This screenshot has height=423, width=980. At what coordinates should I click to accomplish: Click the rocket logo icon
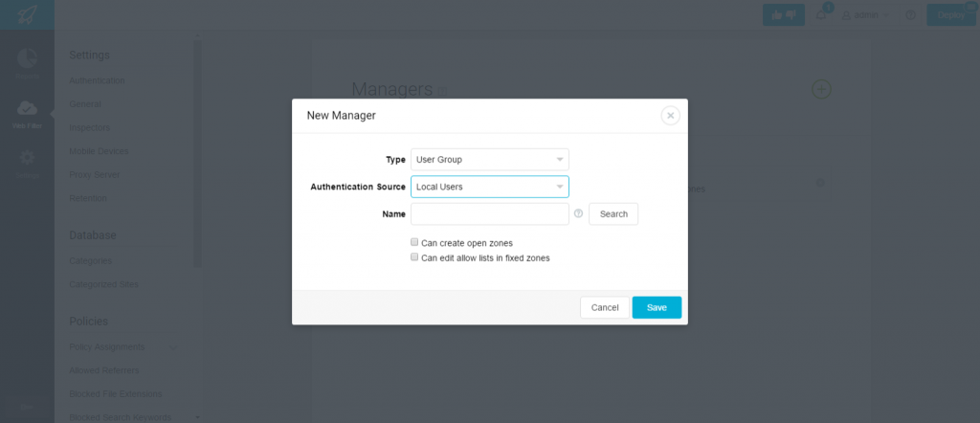click(x=27, y=14)
